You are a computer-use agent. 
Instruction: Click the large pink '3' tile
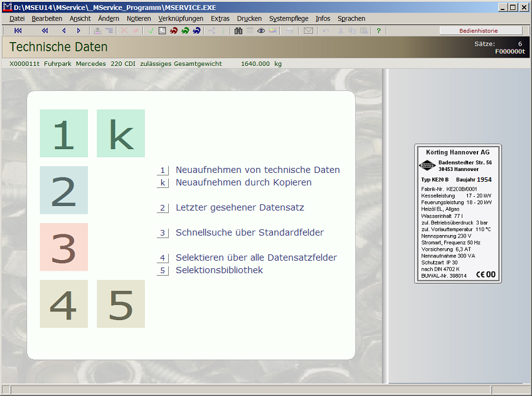tap(63, 247)
